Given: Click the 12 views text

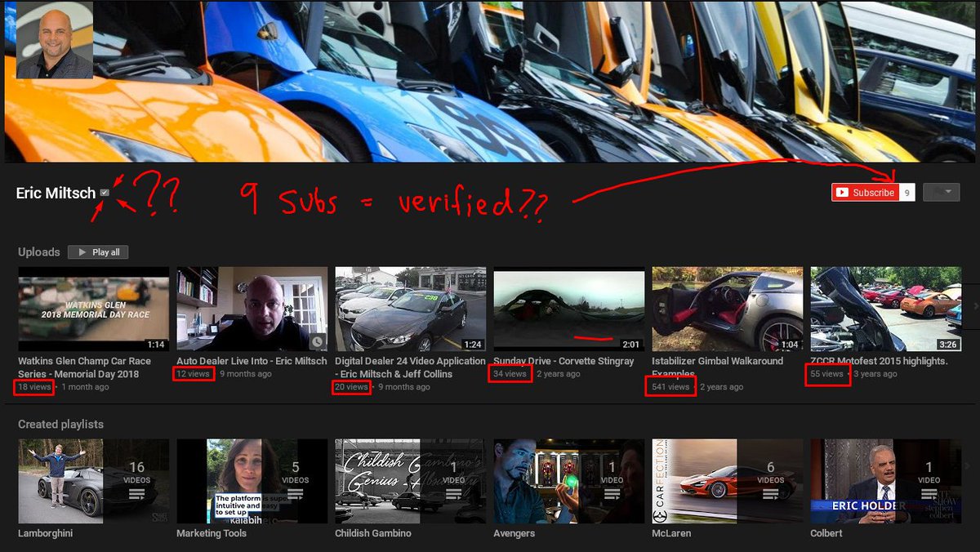Looking at the screenshot, I should 194,374.
